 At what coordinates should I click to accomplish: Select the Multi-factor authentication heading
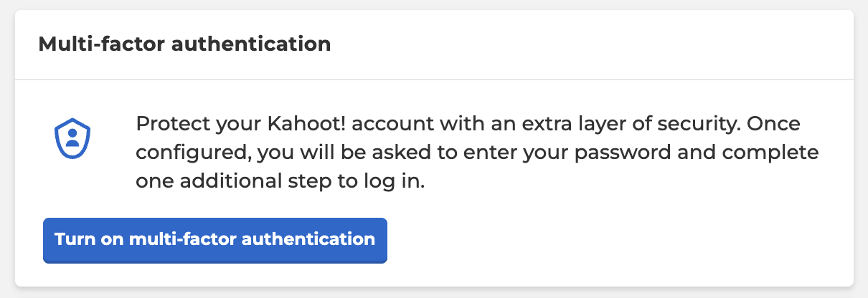pos(184,44)
